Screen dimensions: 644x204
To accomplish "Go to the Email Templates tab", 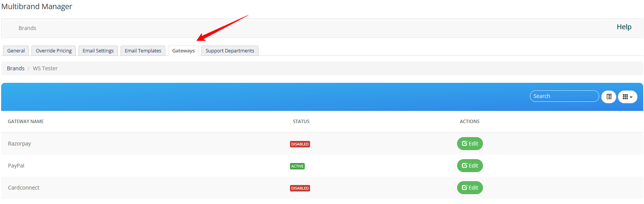I will click(143, 51).
